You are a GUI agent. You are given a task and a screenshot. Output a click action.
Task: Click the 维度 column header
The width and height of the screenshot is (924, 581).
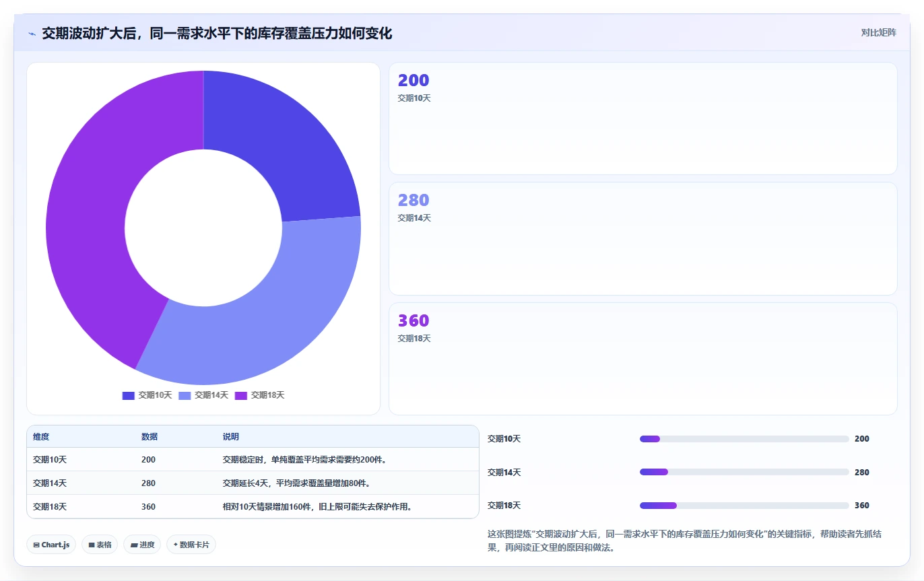click(41, 437)
